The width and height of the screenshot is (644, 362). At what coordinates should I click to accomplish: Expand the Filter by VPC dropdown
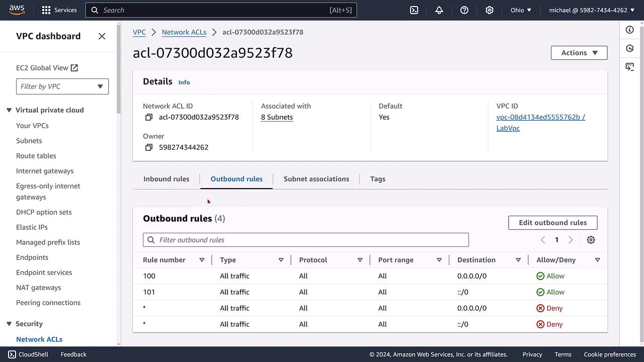(62, 86)
